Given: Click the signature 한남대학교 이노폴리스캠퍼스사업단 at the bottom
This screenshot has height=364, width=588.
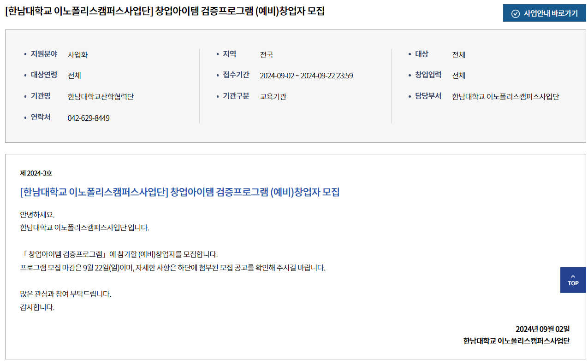Looking at the screenshot, I should (517, 341).
